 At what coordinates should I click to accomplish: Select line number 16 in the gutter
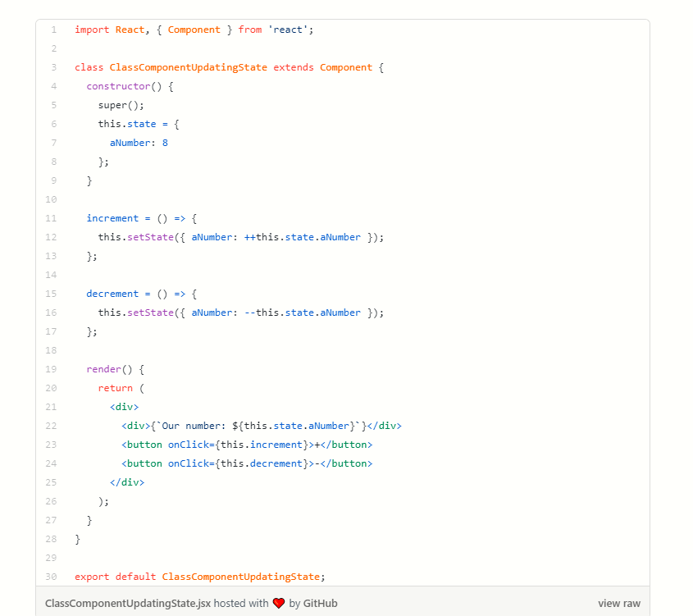coord(52,313)
